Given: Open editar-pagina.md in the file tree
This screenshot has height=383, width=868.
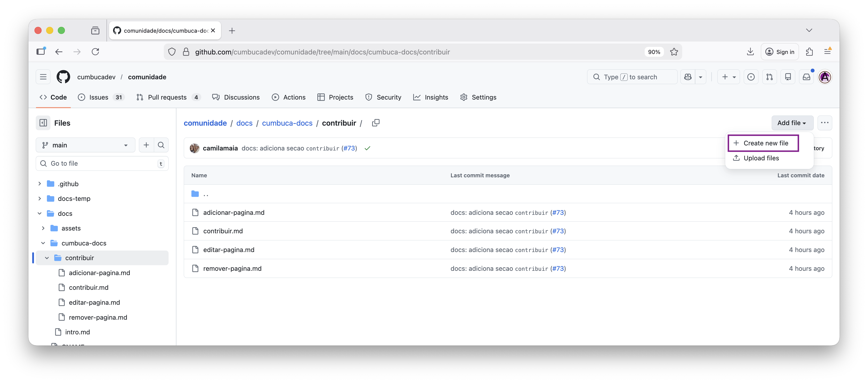Looking at the screenshot, I should click(94, 302).
